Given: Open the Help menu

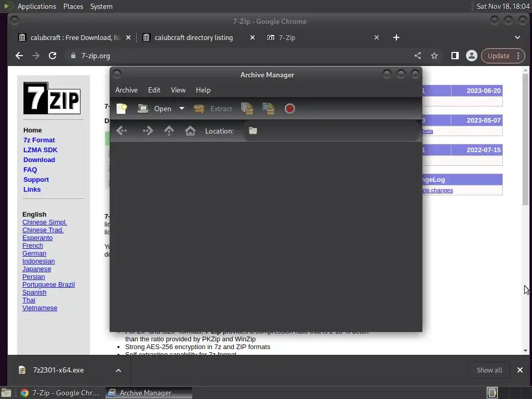Looking at the screenshot, I should coord(203,90).
